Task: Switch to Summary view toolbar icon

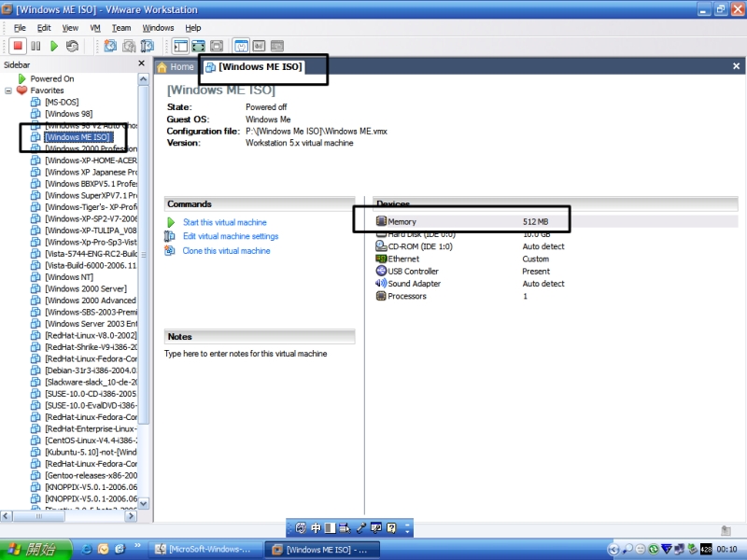Action: pyautogui.click(x=241, y=46)
